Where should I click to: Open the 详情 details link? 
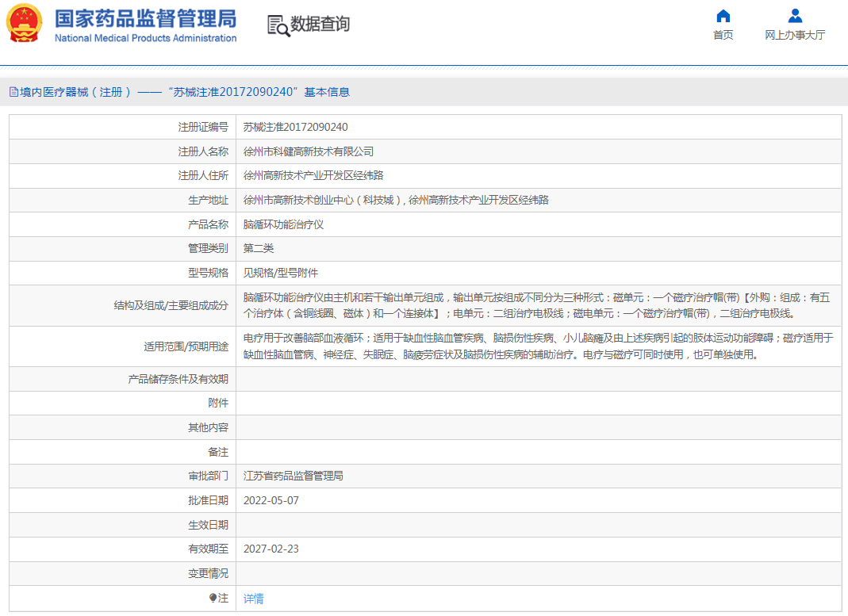click(x=252, y=599)
